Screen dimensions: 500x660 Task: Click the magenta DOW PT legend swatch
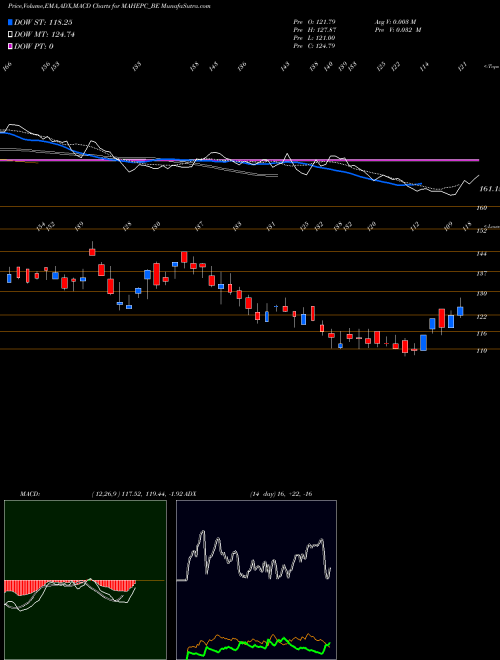click(x=11, y=46)
